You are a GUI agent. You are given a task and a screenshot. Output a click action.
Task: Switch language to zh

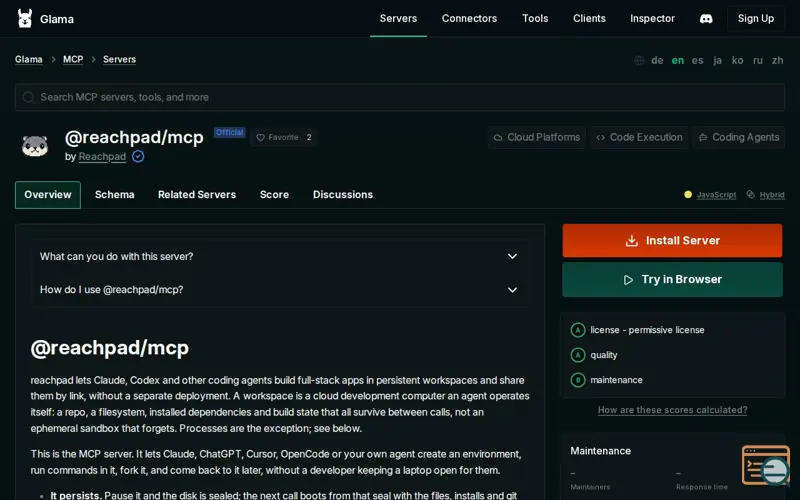pyautogui.click(x=778, y=60)
